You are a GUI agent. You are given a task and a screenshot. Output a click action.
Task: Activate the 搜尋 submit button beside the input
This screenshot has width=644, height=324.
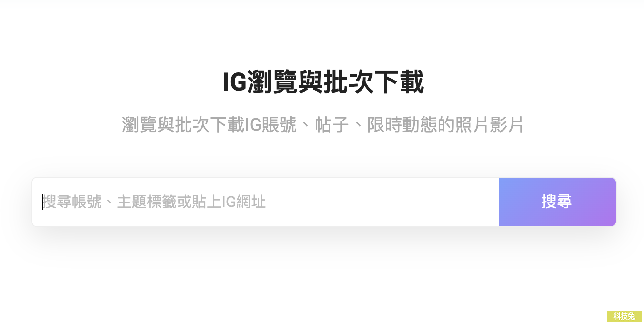(557, 202)
